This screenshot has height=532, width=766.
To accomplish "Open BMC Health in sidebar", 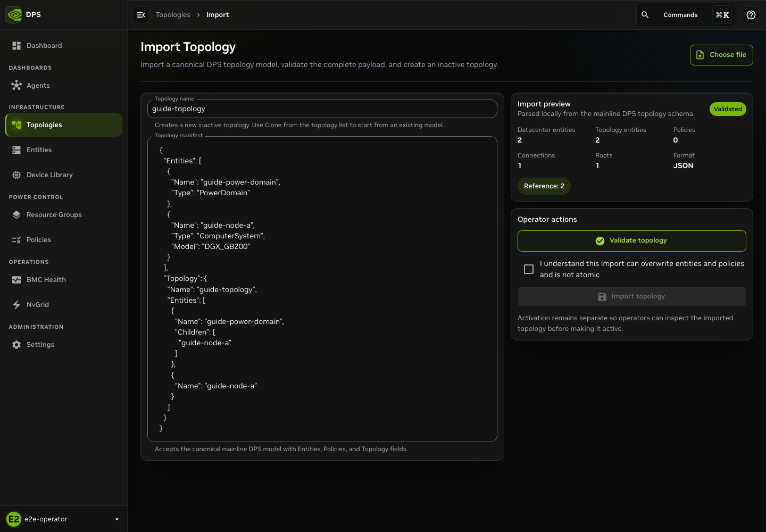I will point(64,280).
